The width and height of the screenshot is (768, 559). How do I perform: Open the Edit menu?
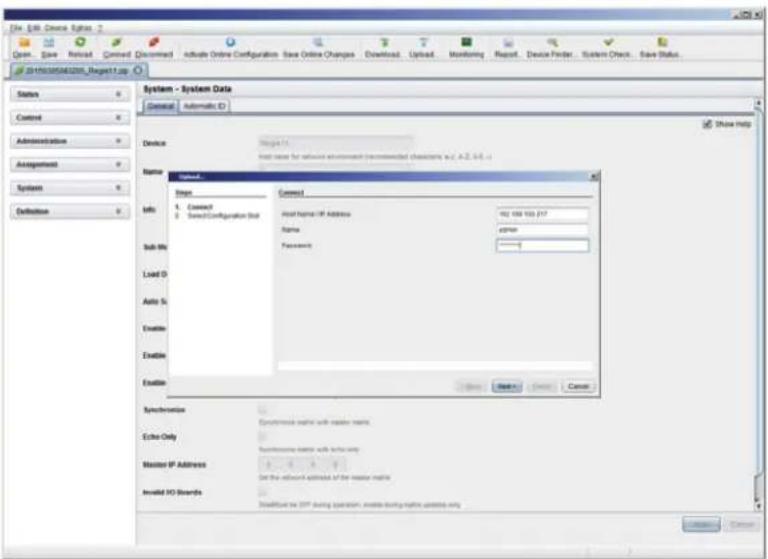point(33,28)
